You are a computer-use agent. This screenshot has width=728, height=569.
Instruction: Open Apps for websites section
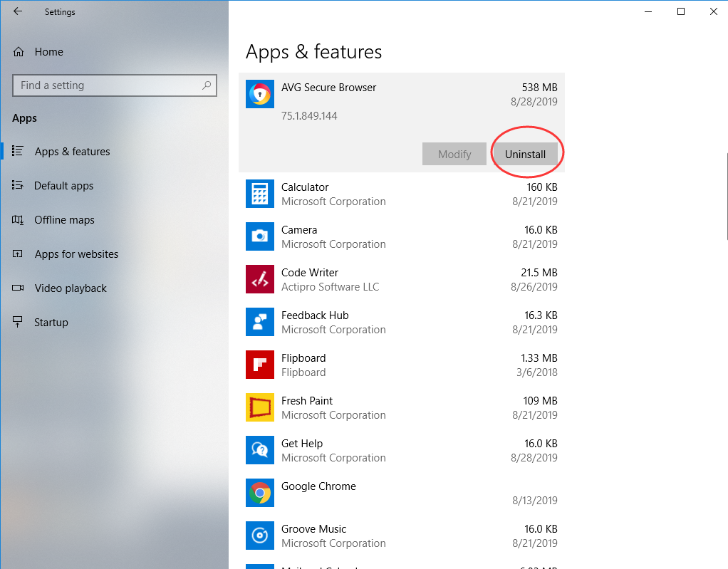(x=76, y=254)
